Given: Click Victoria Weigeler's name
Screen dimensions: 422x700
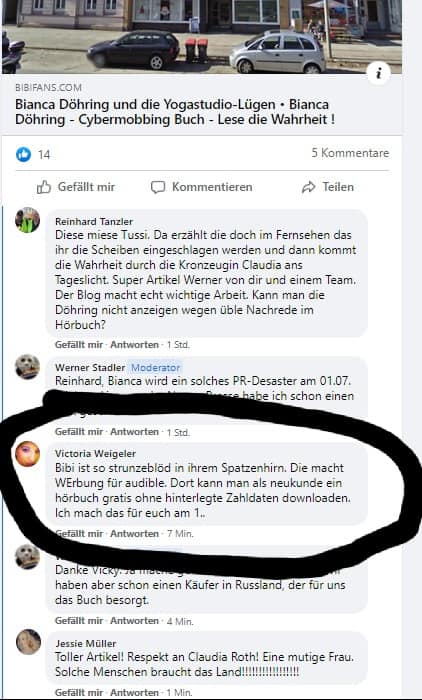Looking at the screenshot, I should (x=95, y=454).
